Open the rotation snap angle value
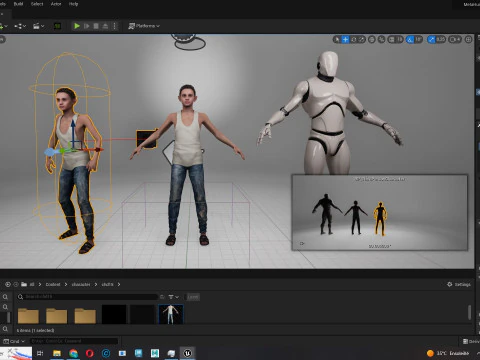Viewport: 480px width, 360px height. (418, 40)
